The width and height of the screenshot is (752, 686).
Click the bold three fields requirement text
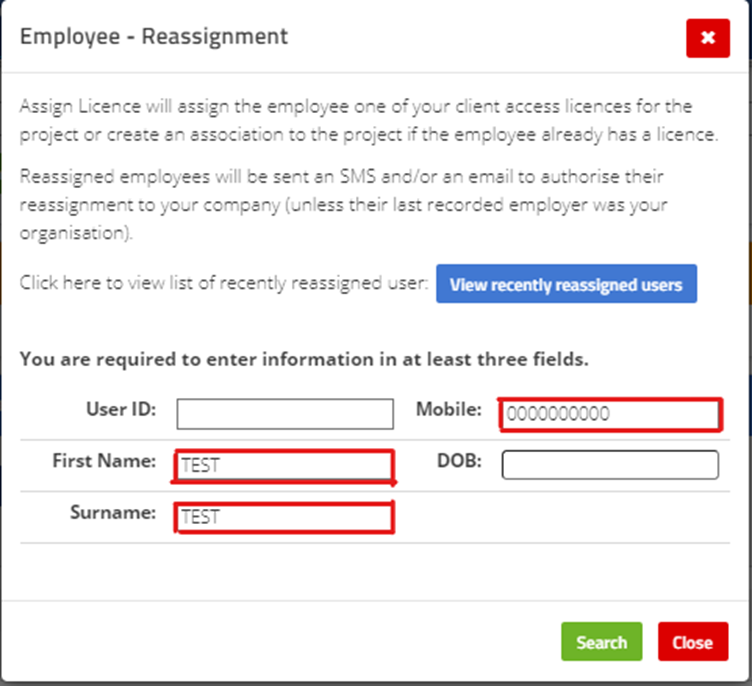coord(304,359)
